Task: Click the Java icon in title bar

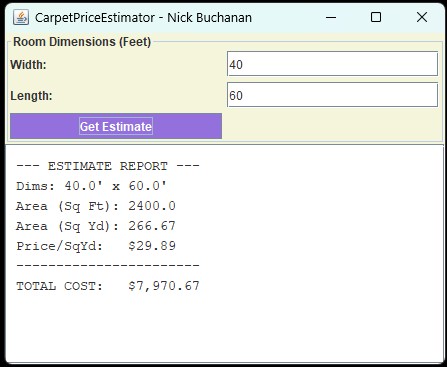Action: coord(21,17)
